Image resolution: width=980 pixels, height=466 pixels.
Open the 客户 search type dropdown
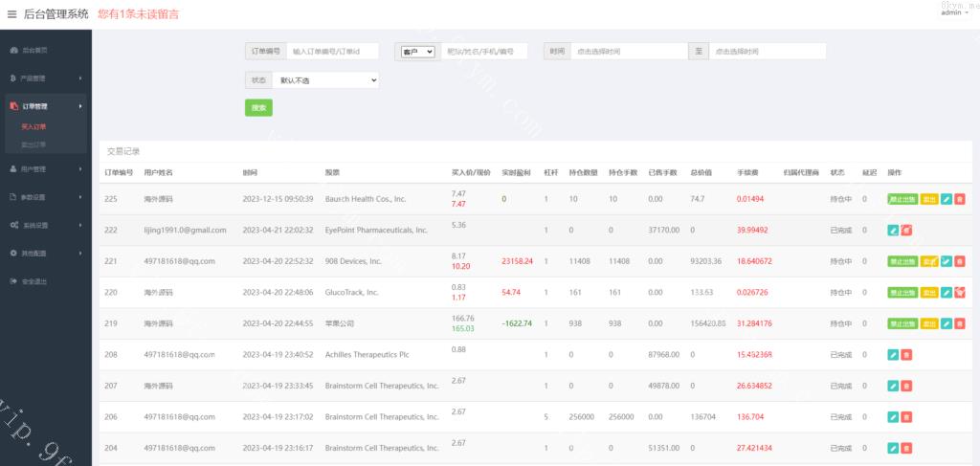point(417,52)
